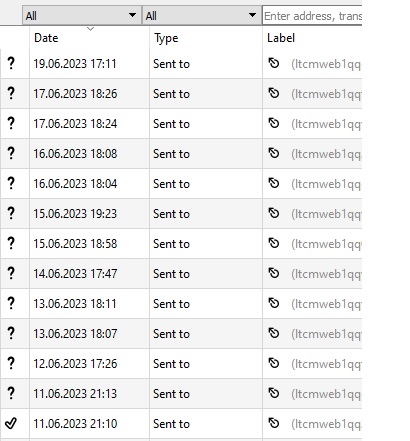410x441 pixels.
Task: Click question mark status icon for 15.06.2023 19:23
Action: (11, 213)
